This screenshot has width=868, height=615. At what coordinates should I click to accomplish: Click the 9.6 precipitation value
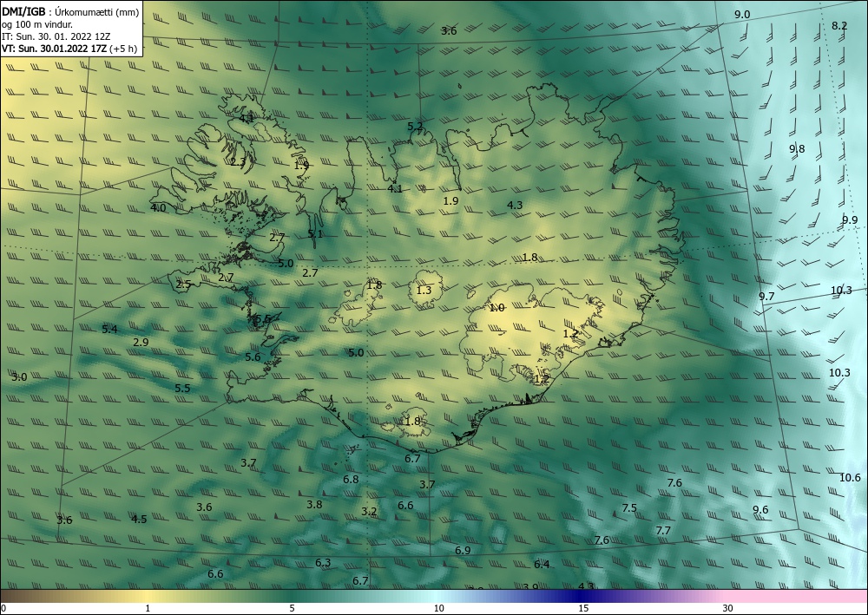(x=760, y=510)
